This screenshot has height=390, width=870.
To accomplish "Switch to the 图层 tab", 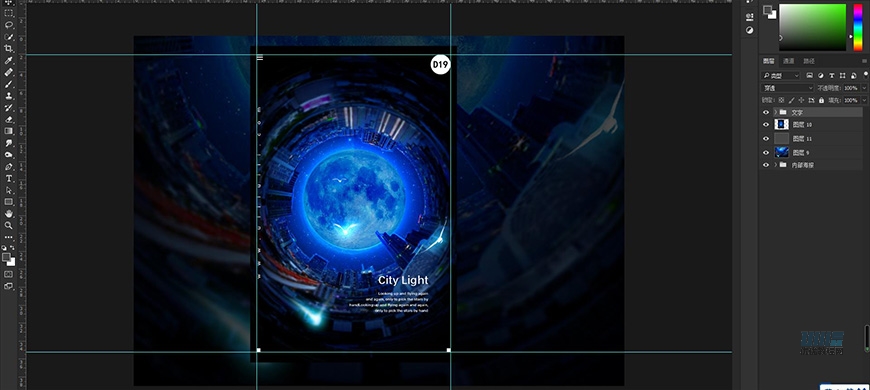I will point(768,61).
